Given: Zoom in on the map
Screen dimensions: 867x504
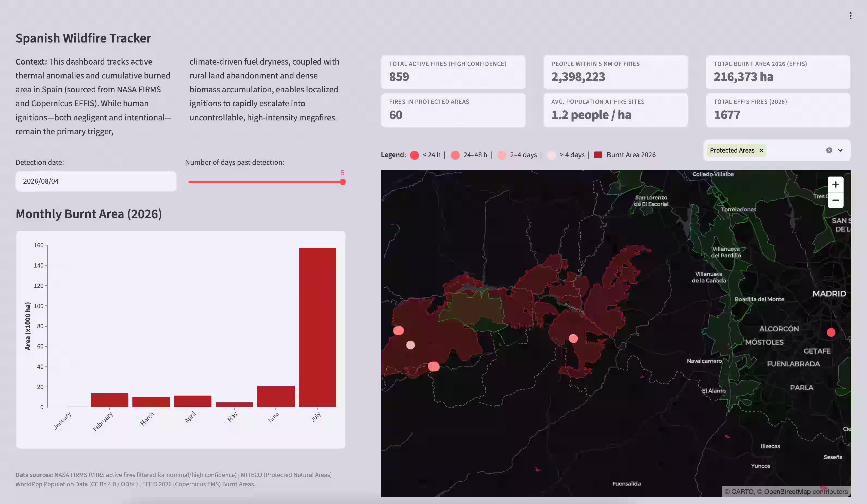Looking at the screenshot, I should [x=835, y=185].
